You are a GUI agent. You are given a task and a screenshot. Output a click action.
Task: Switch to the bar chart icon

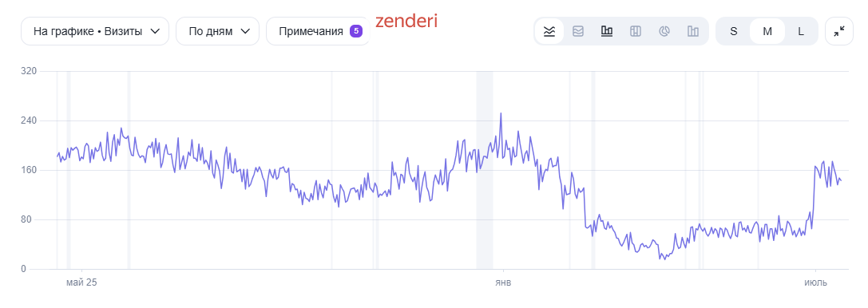[607, 31]
